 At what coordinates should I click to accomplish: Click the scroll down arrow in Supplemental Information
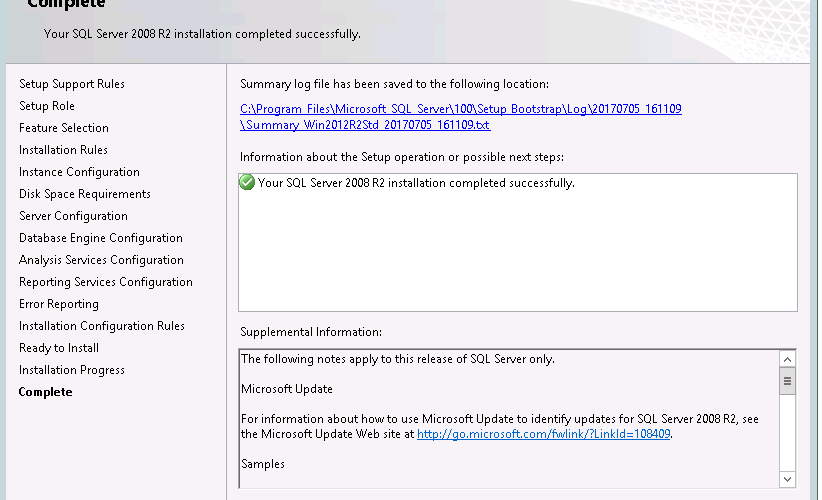click(787, 479)
